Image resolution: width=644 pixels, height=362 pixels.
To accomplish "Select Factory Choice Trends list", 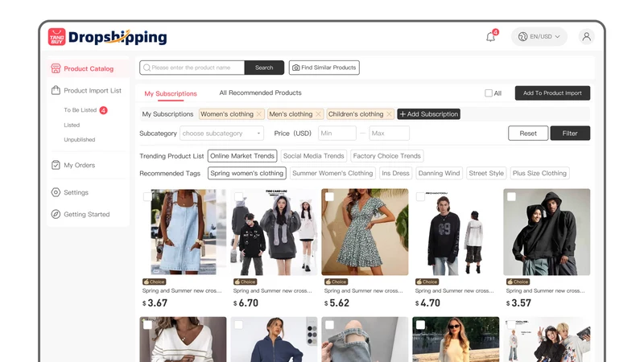I will 387,156.
